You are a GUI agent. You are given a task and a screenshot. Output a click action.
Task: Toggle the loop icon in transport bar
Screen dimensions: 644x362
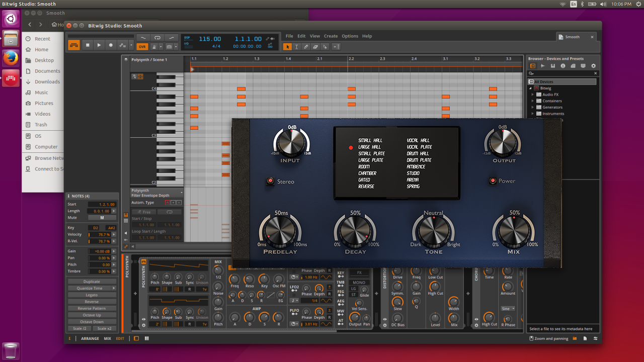tap(157, 38)
